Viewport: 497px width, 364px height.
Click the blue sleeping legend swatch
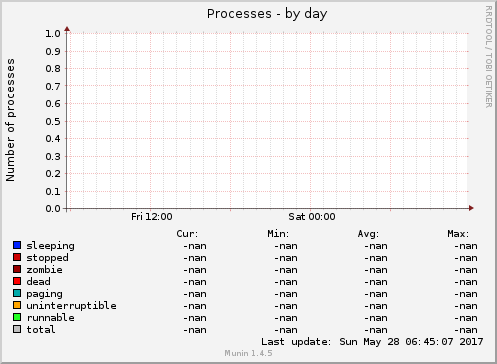17,245
